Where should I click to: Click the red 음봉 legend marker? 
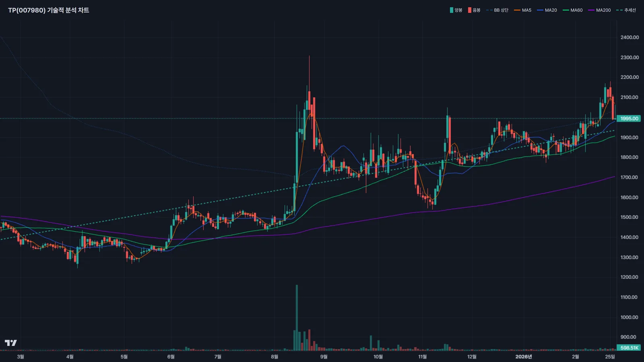469,10
